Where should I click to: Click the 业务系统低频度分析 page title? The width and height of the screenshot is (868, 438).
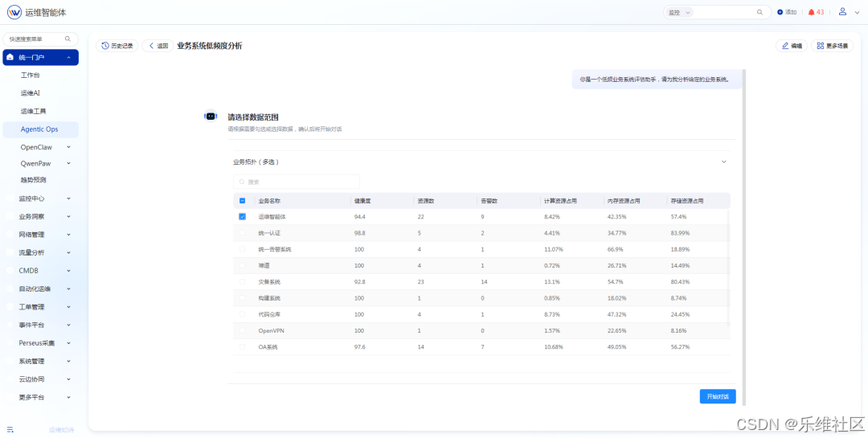tap(209, 46)
